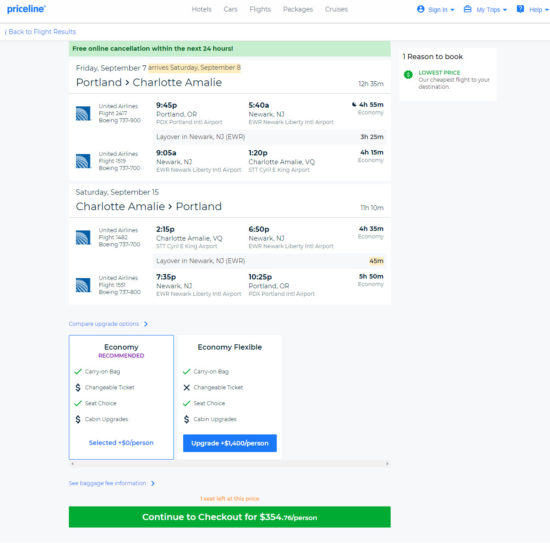Click 'Saturday, September 15' date text
The width and height of the screenshot is (550, 543).
coord(117,192)
